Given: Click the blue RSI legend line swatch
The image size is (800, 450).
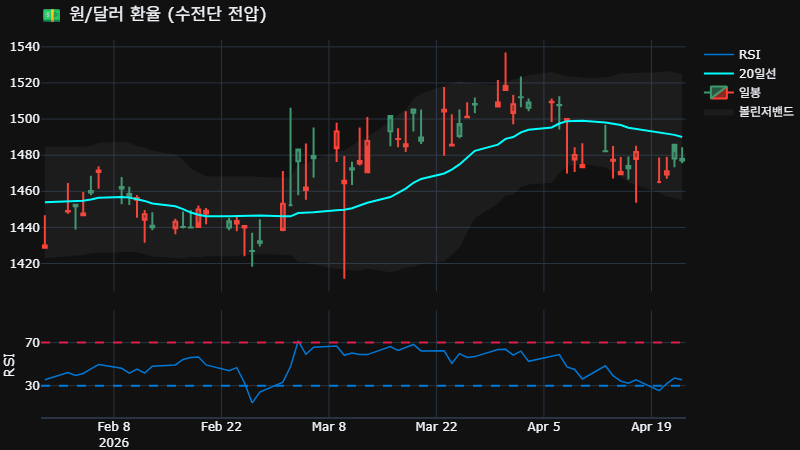Looking at the screenshot, I should [718, 55].
